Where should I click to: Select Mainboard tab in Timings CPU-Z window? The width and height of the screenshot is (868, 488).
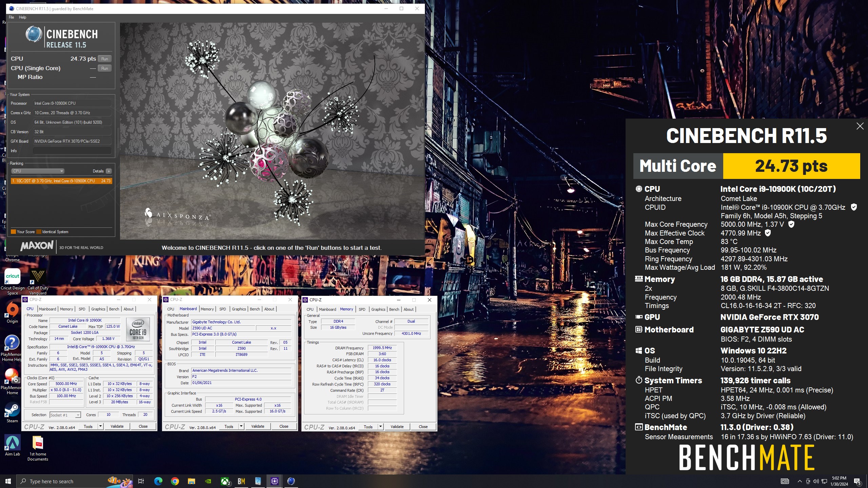[328, 309]
